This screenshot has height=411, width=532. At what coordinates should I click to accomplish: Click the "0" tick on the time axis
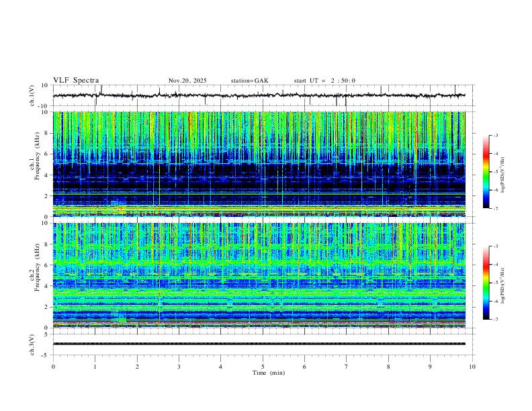(x=53, y=367)
